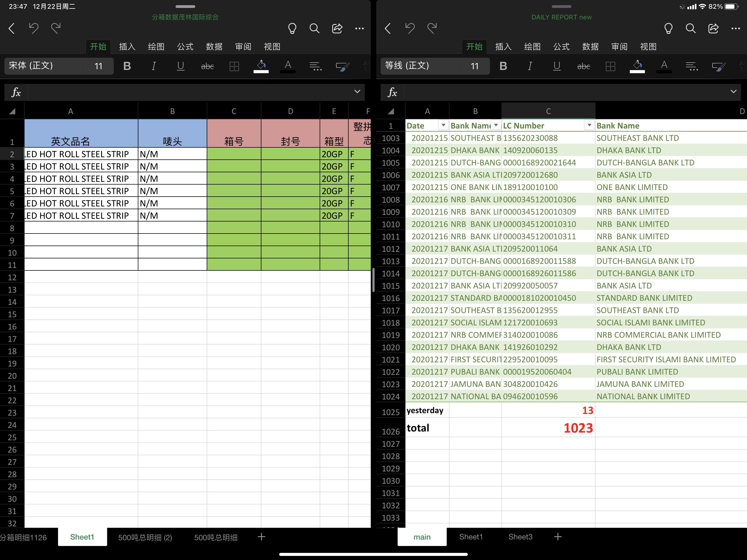747x560 pixels.
Task: Go back using left window's back arrow
Action: 11,28
